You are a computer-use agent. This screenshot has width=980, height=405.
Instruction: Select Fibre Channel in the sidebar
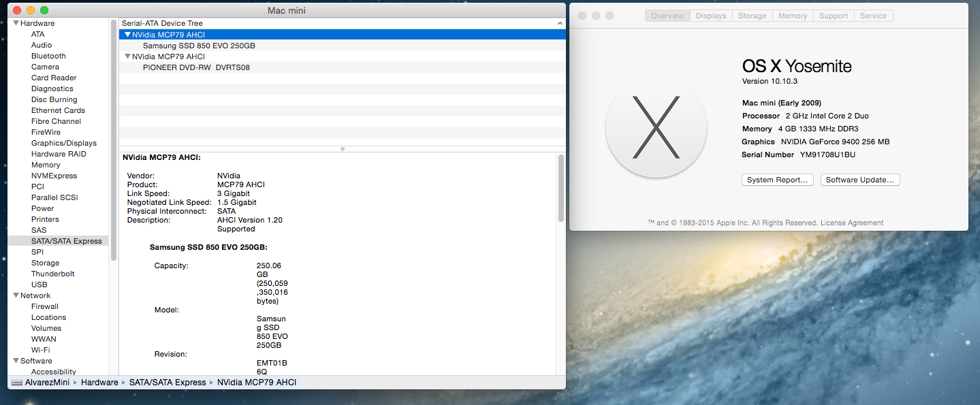[x=56, y=121]
